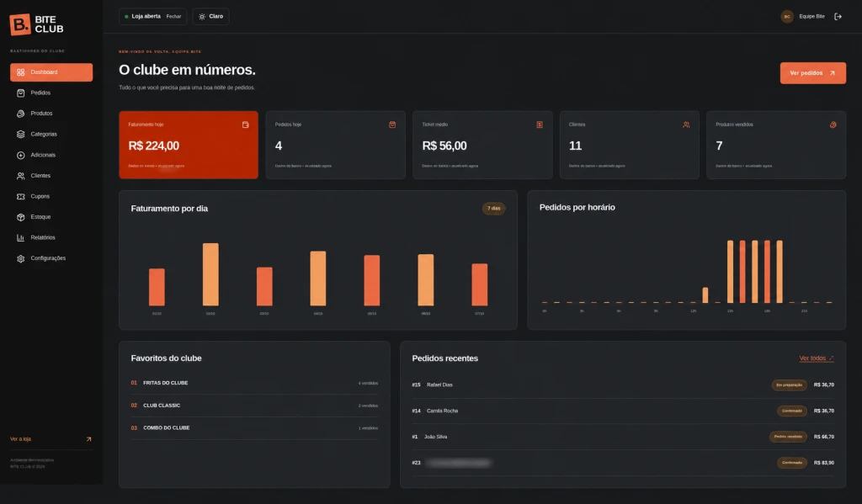Select the Ticket médio R$ 56,00 card

point(482,145)
